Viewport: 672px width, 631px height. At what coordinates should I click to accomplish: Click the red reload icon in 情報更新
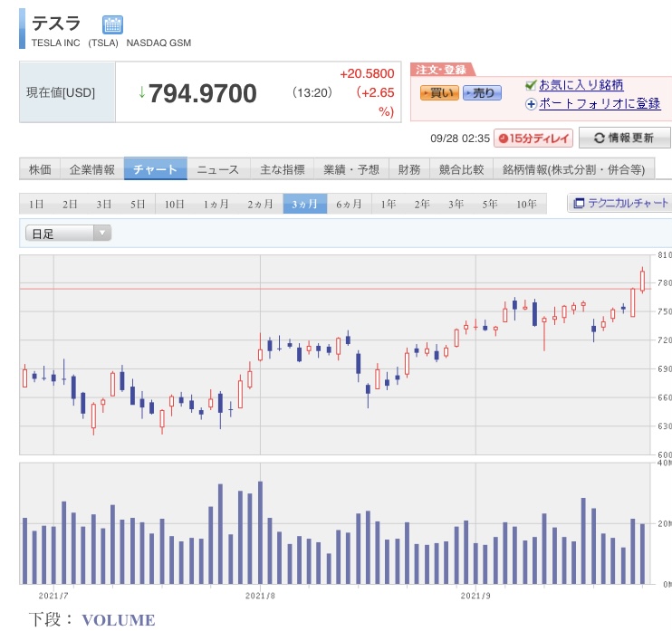tap(600, 138)
